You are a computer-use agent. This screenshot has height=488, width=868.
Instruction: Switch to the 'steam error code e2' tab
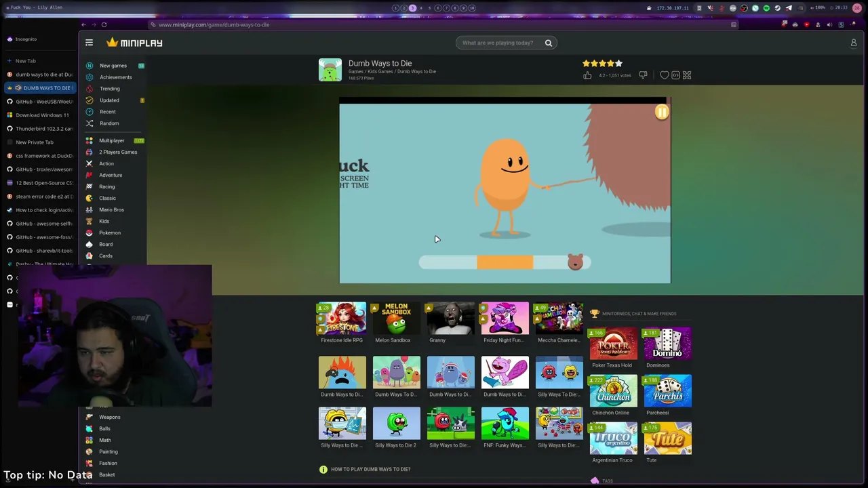point(41,197)
